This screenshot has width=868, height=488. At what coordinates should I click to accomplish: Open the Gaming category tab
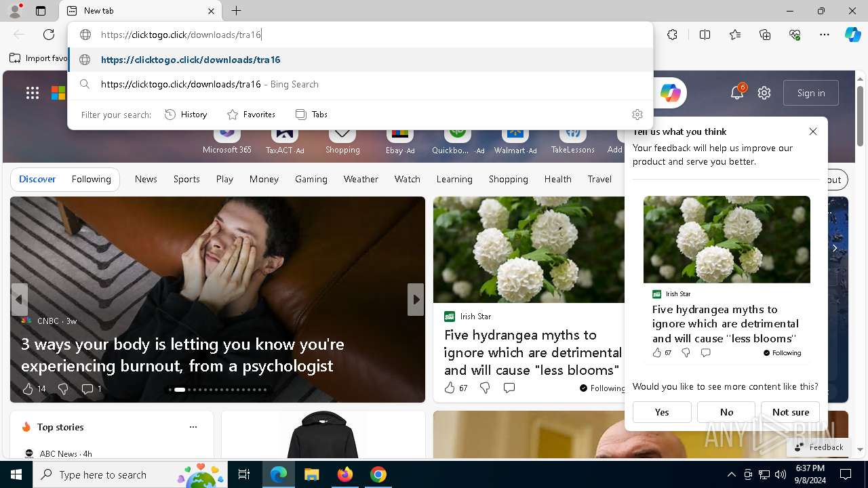(311, 179)
